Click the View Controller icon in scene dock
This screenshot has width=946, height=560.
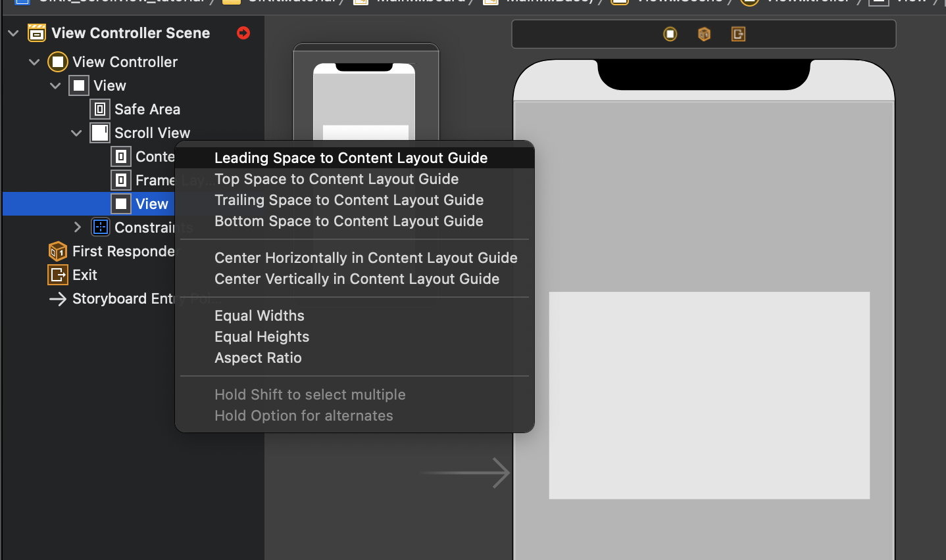point(670,34)
